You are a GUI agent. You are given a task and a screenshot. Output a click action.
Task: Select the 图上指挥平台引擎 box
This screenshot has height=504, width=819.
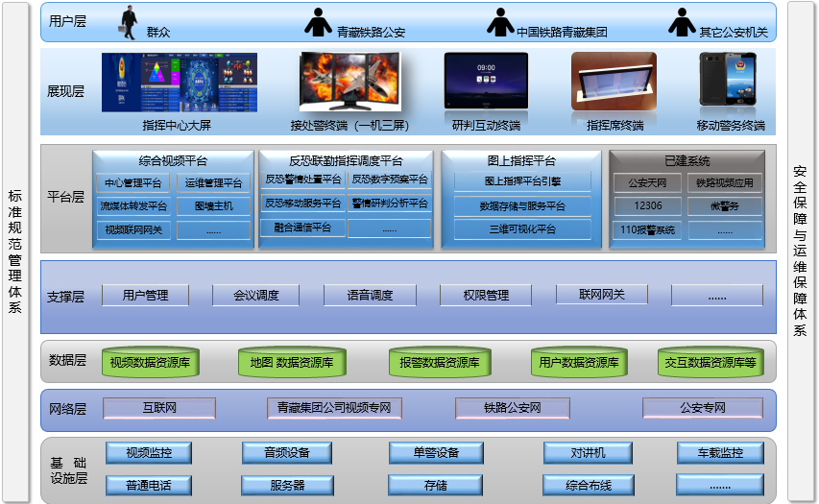pyautogui.click(x=522, y=180)
